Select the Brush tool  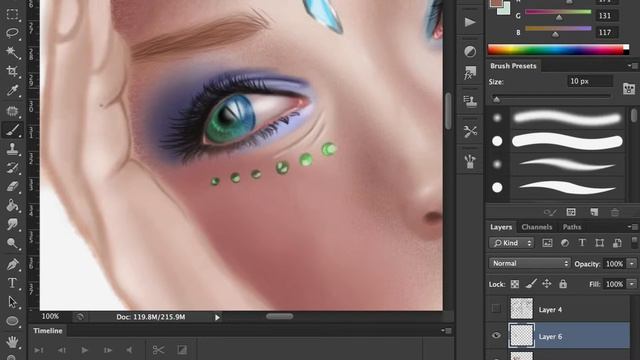point(12,130)
